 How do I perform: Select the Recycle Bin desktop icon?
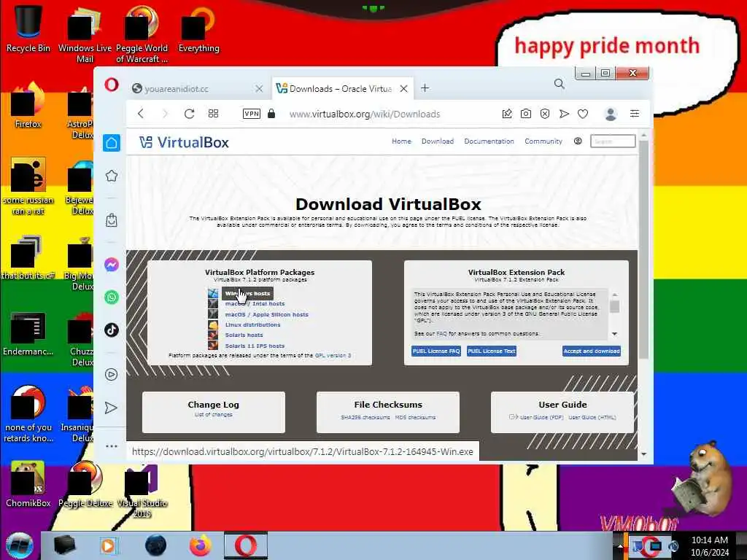coord(28,28)
